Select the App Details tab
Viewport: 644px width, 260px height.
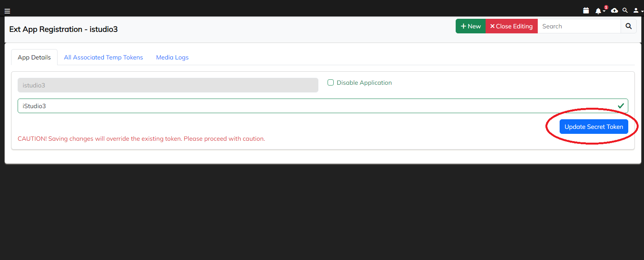34,58
